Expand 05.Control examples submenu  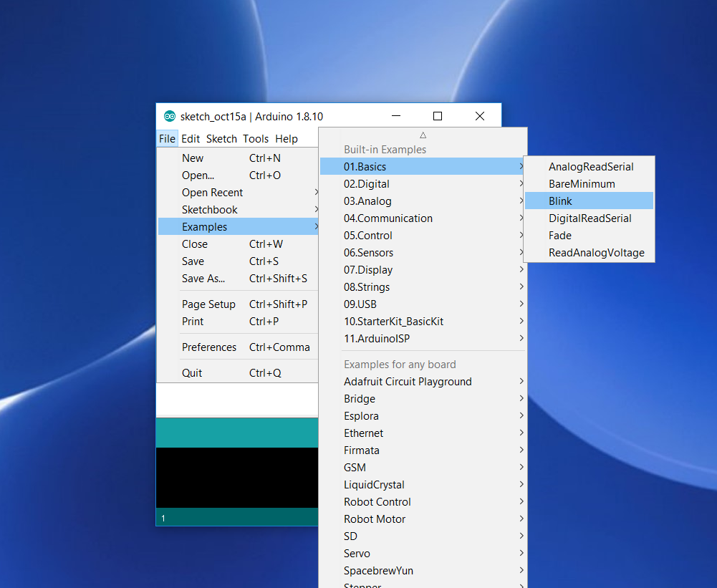pyautogui.click(x=423, y=236)
